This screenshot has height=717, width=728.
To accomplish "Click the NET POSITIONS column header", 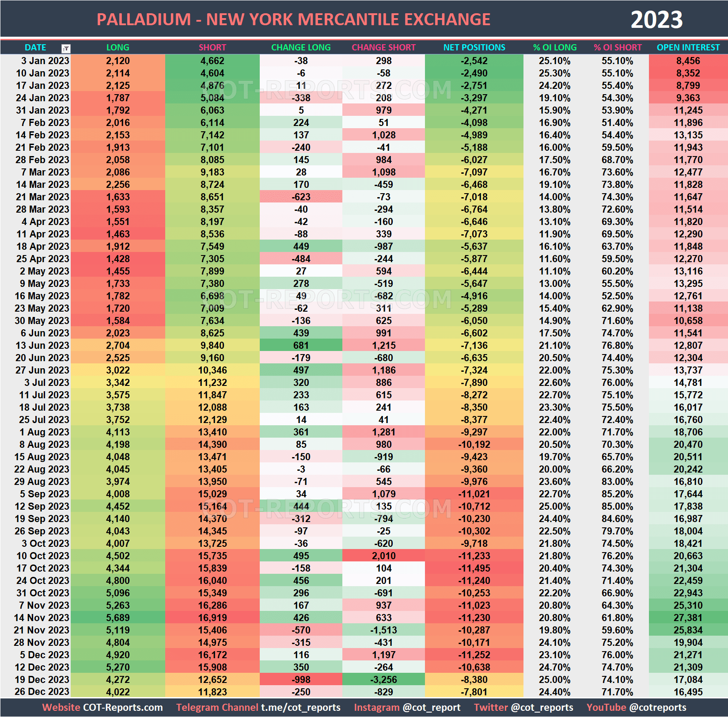I will pos(474,47).
